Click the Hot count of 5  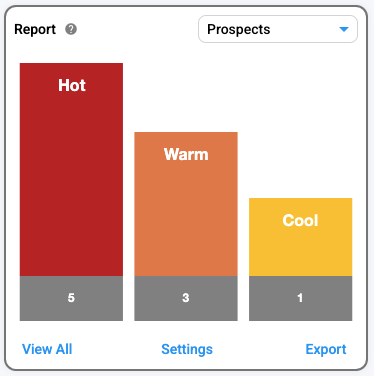[x=71, y=298]
